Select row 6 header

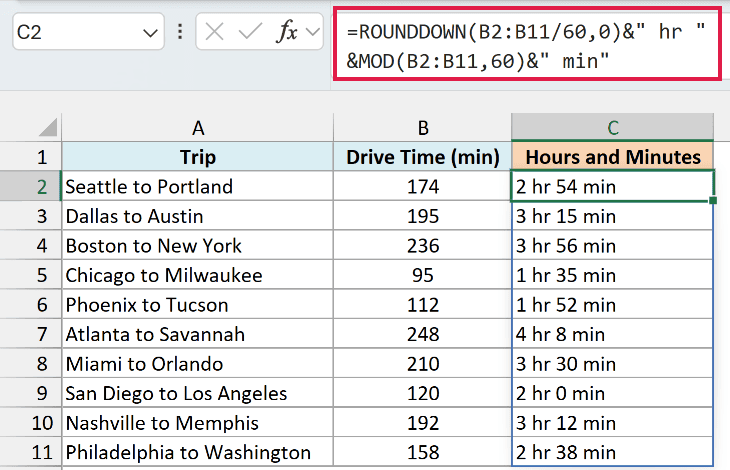click(31, 305)
